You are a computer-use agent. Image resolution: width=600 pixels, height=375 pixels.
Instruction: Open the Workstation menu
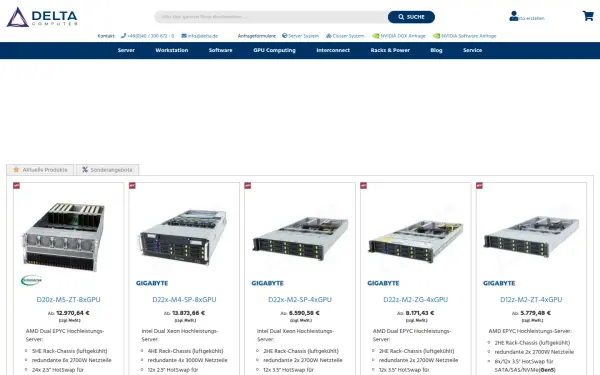click(x=171, y=50)
